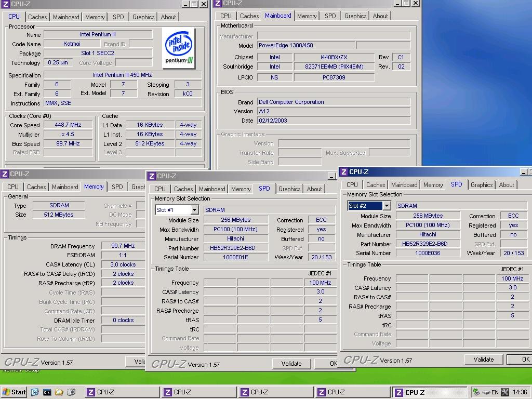The image size is (532, 399).
Task: Open the Slot #1 memory slot dropdown
Action: 194,210
